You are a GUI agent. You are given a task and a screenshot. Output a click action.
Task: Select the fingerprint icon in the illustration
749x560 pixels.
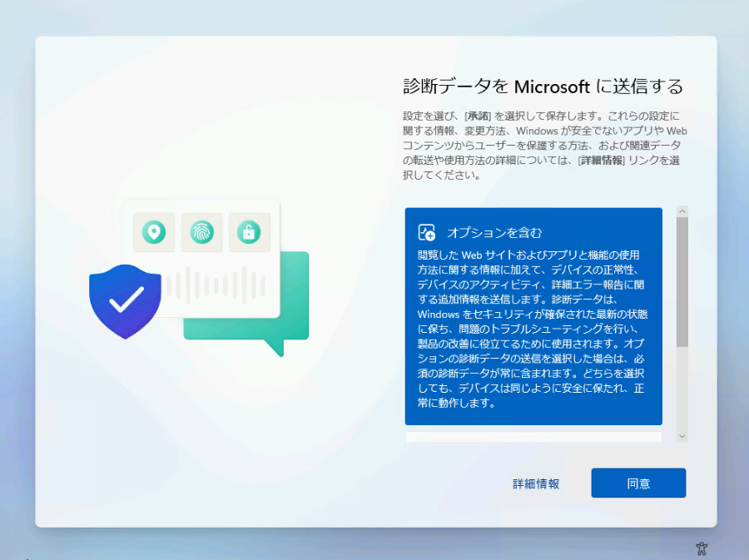(201, 233)
